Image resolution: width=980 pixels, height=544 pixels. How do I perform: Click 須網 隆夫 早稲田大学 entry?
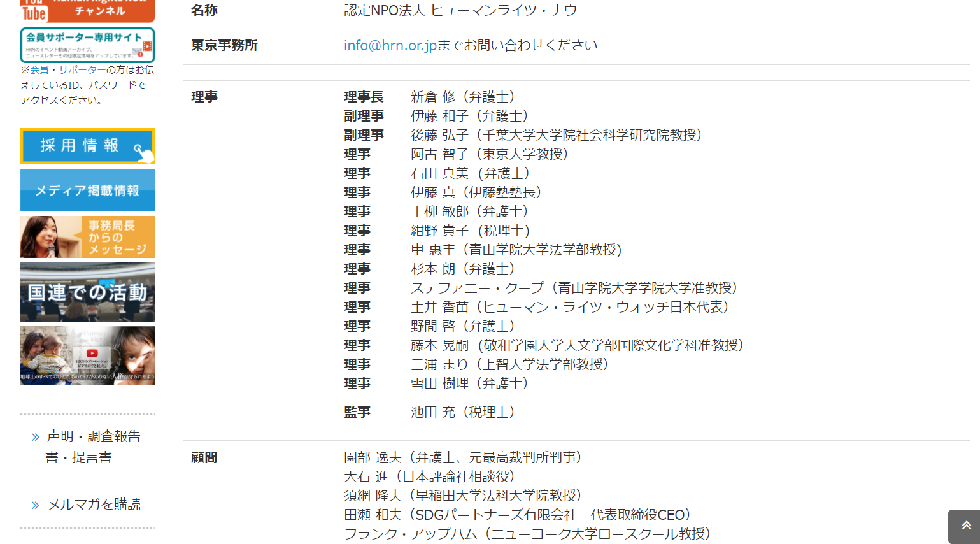pyautogui.click(x=464, y=496)
